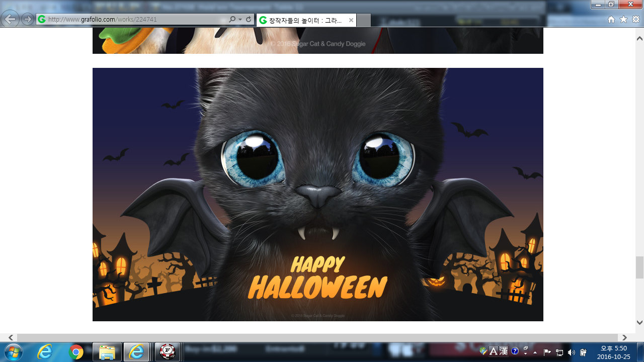Open the volume speaker control
This screenshot has width=644, height=362.
click(571, 352)
